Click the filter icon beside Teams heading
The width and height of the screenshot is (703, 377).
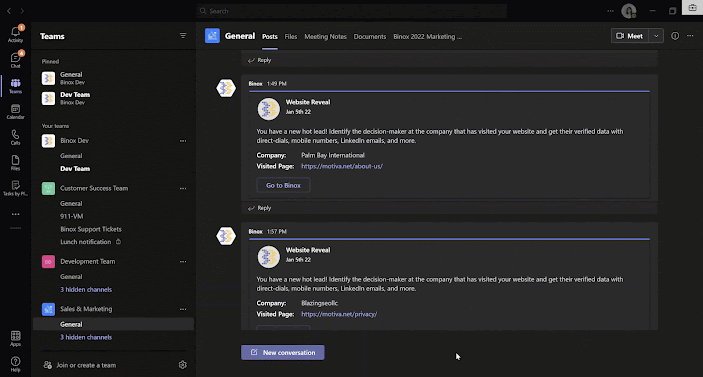(x=183, y=36)
